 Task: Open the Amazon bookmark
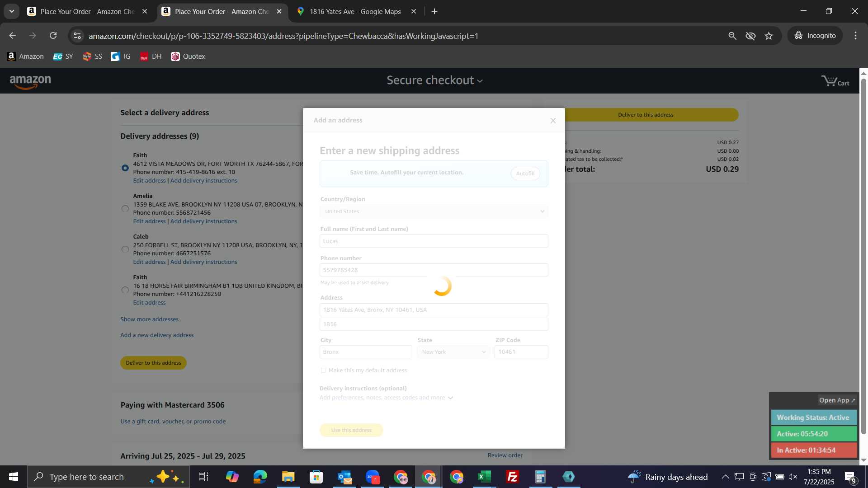25,56
